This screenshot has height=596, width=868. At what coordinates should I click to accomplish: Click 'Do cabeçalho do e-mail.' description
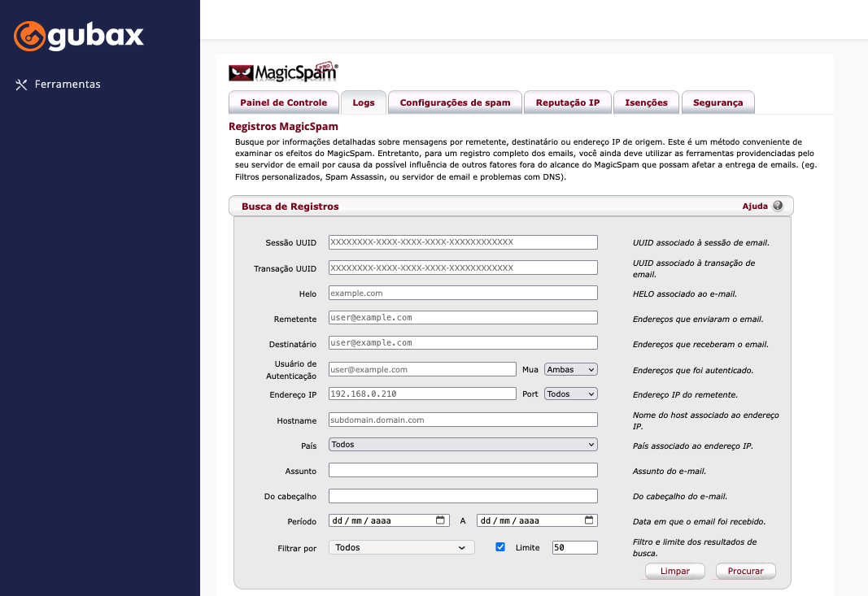coord(680,496)
